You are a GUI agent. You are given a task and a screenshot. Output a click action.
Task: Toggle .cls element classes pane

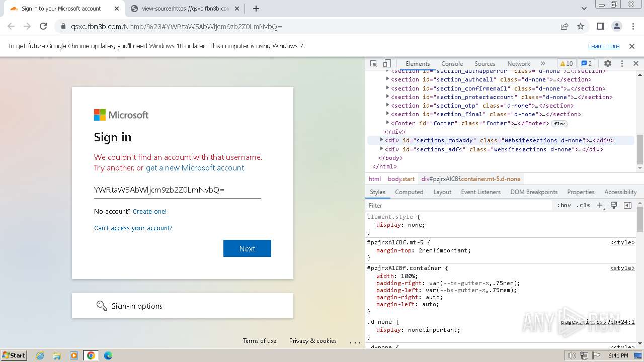(583, 205)
